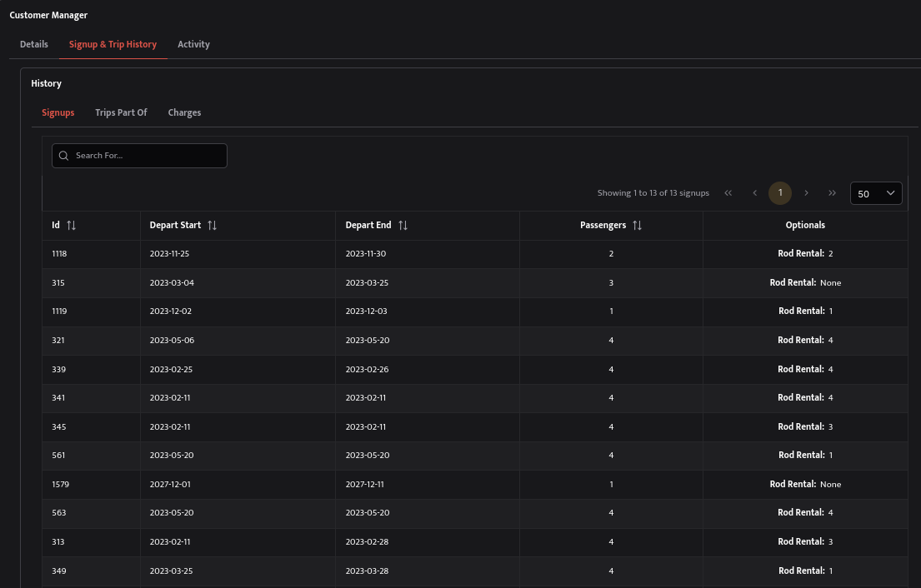This screenshot has width=921, height=588.
Task: Click depart start date 2027-12-01
Action: [170, 484]
